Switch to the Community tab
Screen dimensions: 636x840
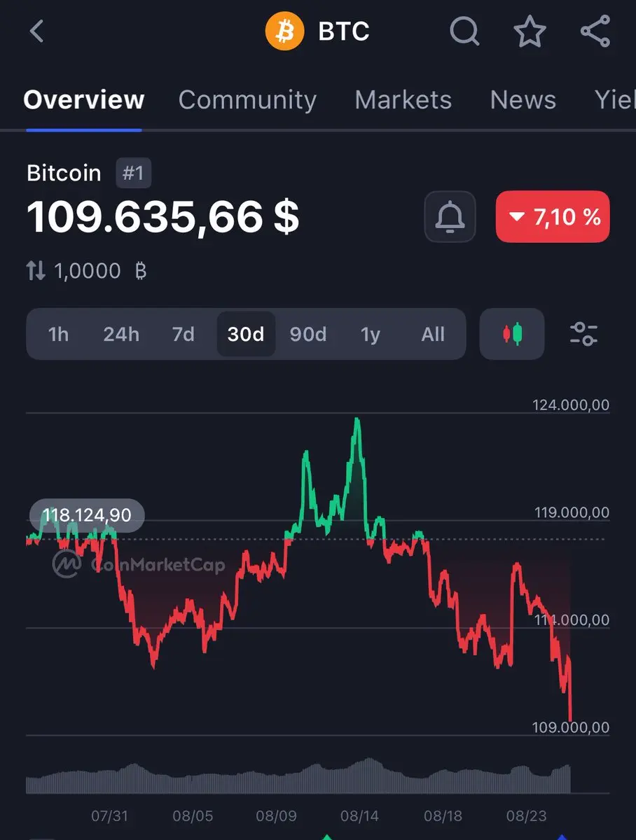pyautogui.click(x=247, y=100)
